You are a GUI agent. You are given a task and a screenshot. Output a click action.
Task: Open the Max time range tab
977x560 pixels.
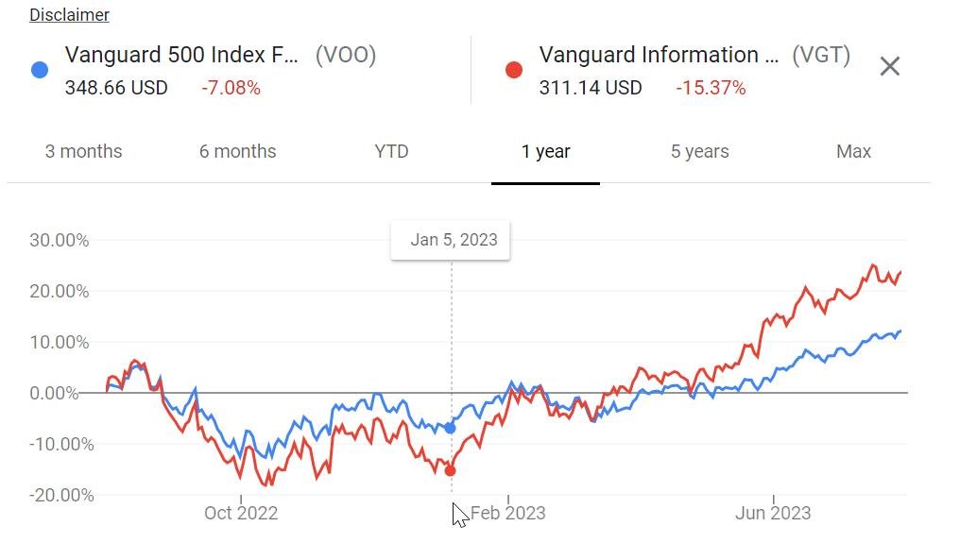click(853, 151)
